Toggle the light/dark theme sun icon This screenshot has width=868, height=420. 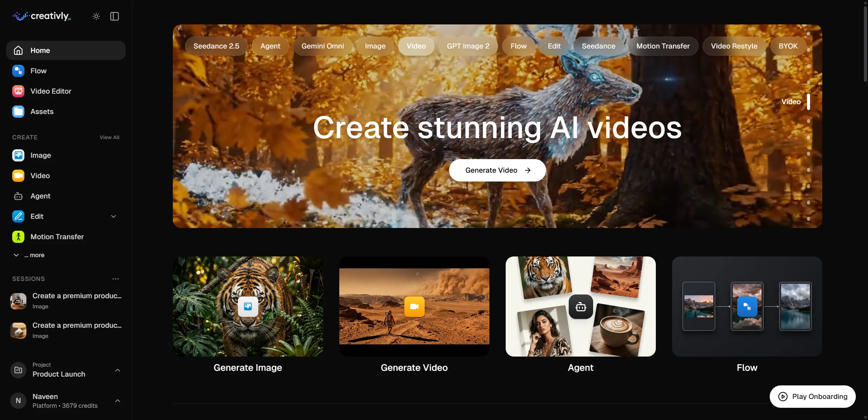(96, 16)
